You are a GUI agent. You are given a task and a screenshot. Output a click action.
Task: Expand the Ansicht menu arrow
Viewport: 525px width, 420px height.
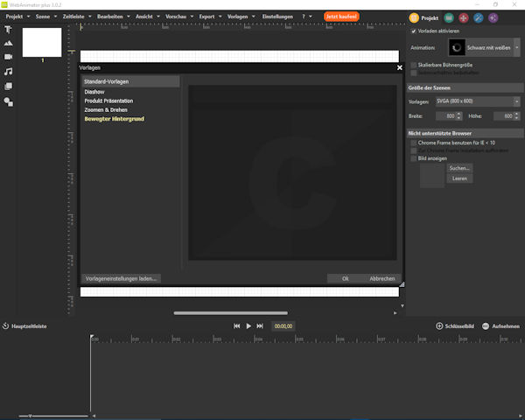[x=158, y=17]
